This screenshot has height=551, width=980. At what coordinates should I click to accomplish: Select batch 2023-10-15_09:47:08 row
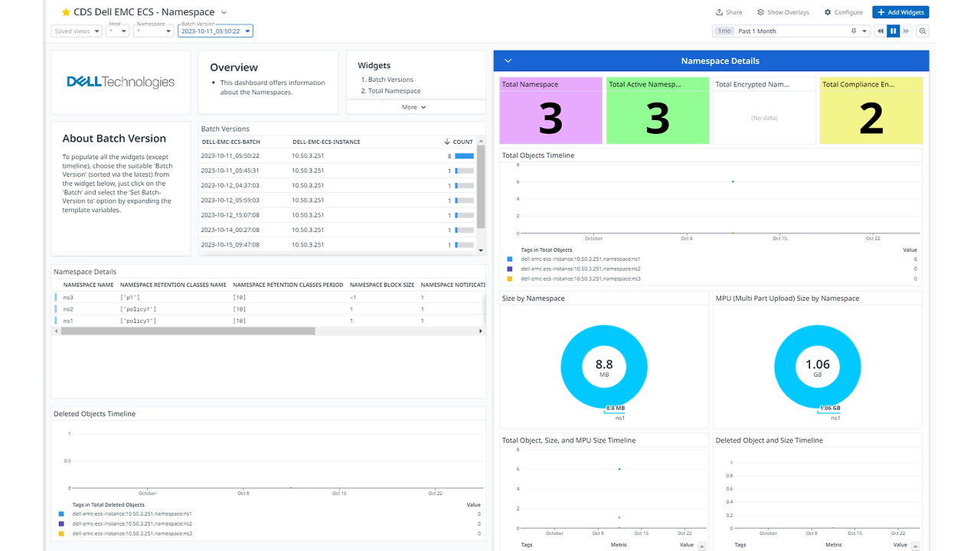click(338, 245)
